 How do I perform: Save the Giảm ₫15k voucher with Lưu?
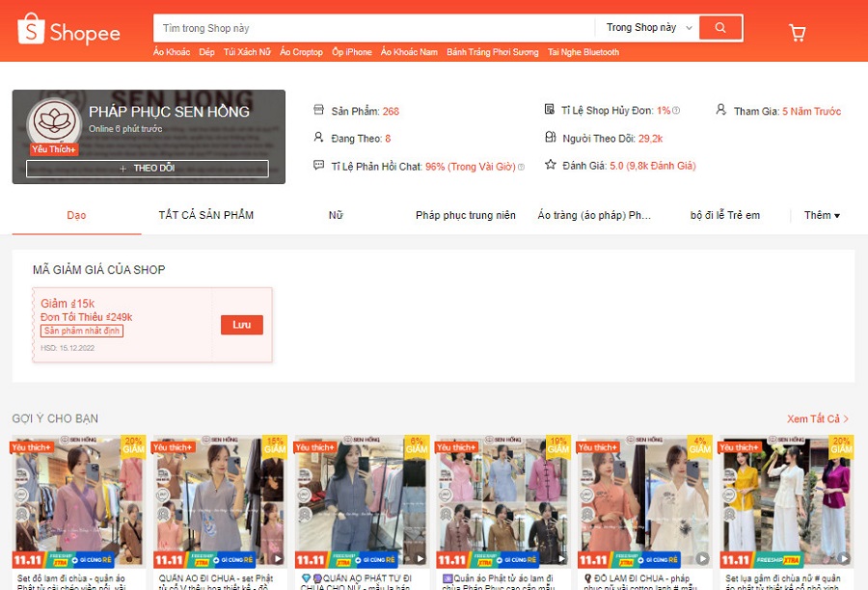click(x=241, y=325)
